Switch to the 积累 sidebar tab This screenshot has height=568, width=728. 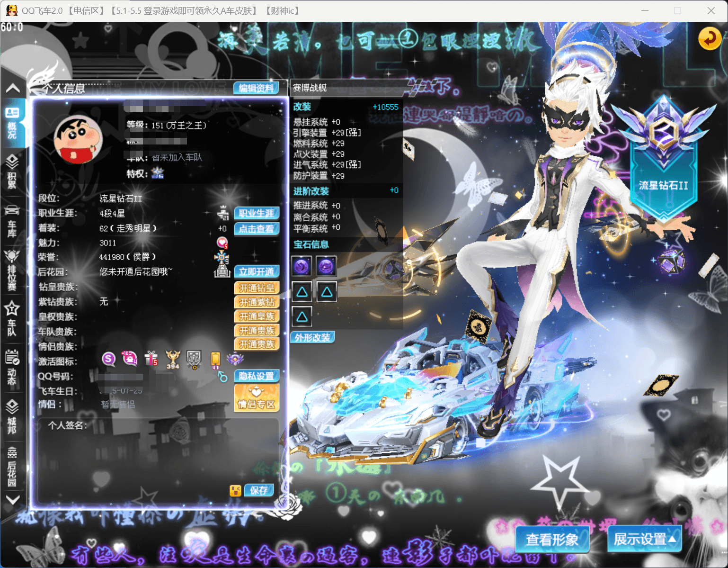tap(12, 172)
